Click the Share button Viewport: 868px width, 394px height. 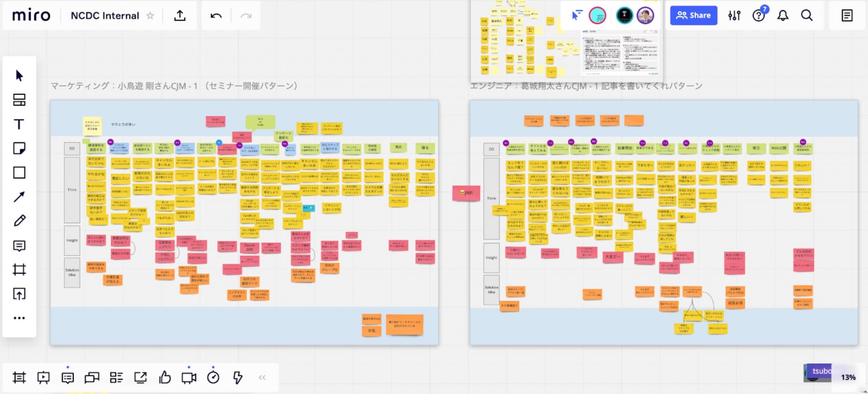693,15
